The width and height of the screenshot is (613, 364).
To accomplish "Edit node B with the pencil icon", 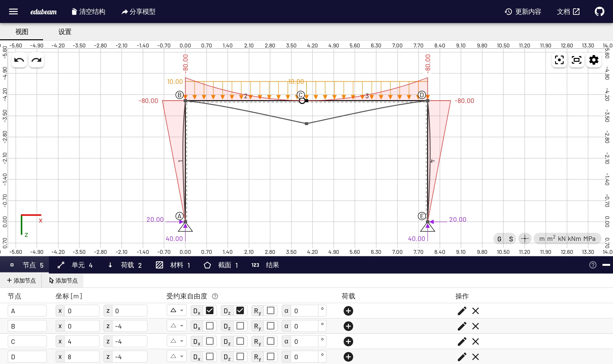I will coord(462,326).
